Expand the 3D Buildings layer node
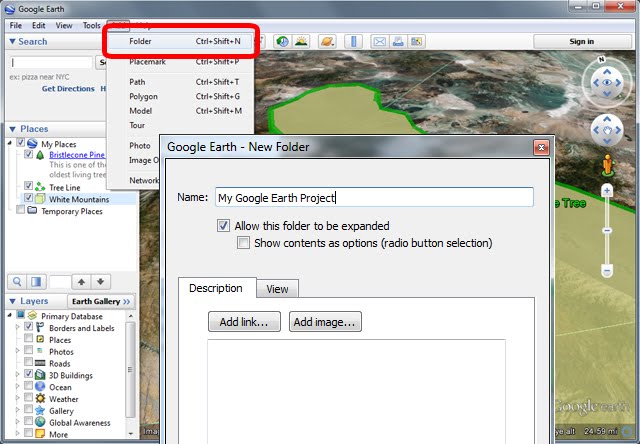 (18, 375)
